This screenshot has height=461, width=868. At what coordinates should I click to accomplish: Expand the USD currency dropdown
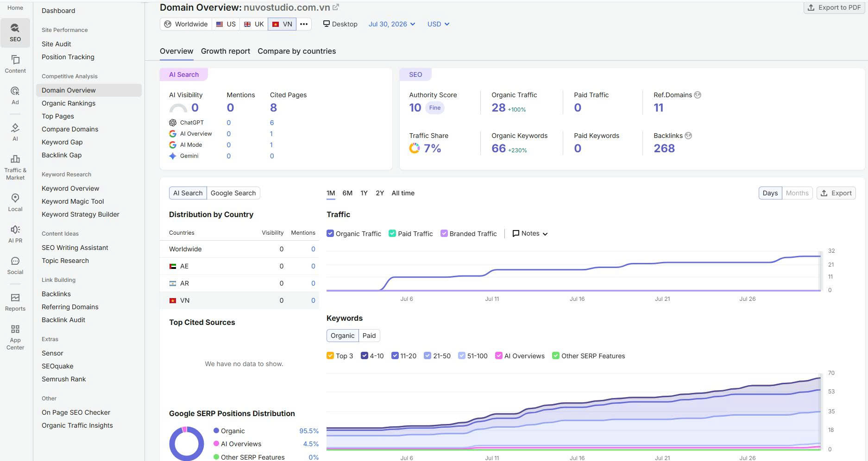(x=438, y=24)
